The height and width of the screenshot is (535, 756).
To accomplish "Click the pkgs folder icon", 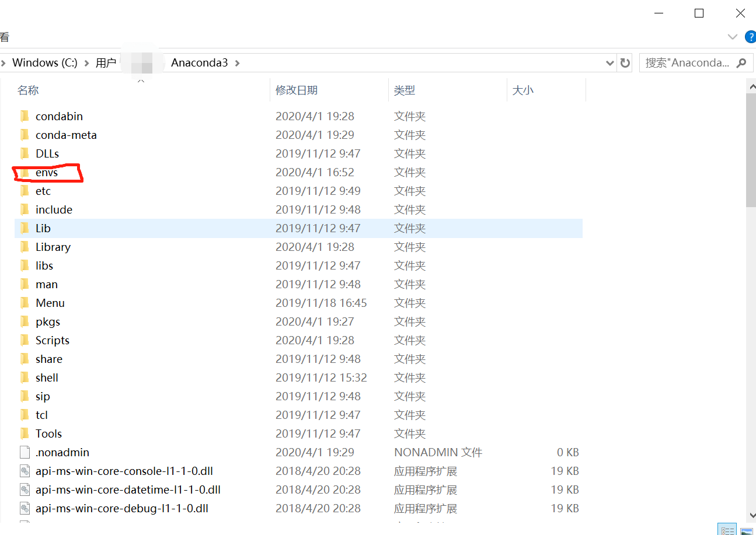I will coord(25,321).
